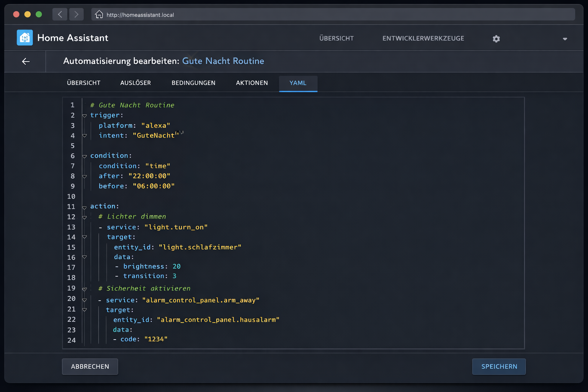Collapse the action block fold arrow
588x392 pixels.
[x=84, y=207]
